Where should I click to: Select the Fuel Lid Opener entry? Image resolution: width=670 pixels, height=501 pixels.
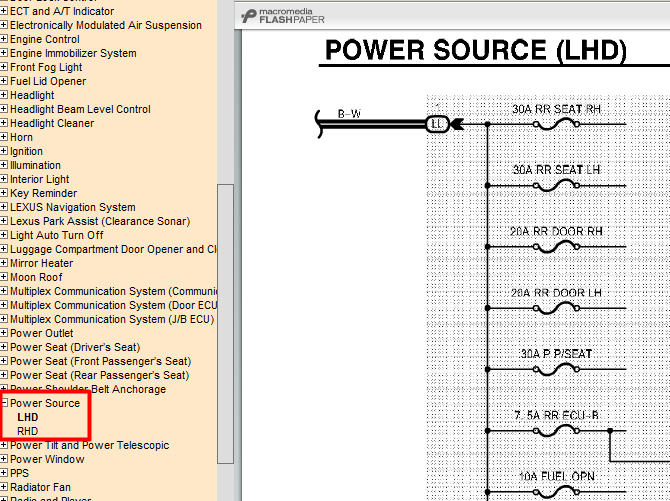48,81
